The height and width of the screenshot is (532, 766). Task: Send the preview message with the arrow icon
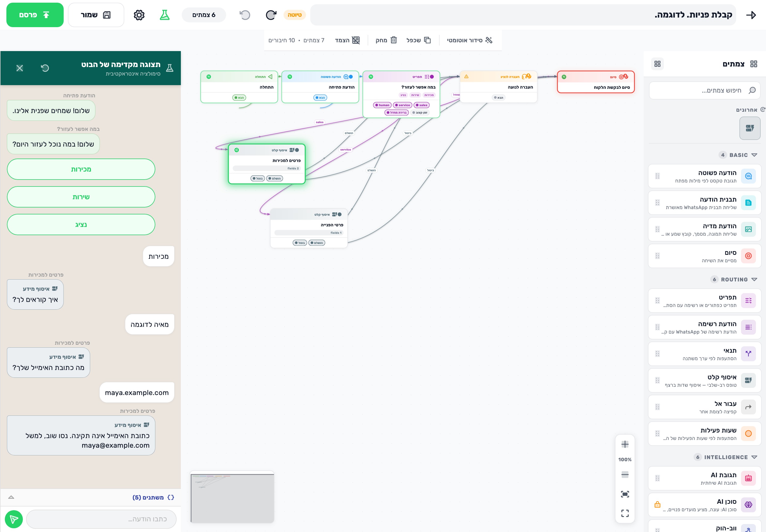[14, 519]
